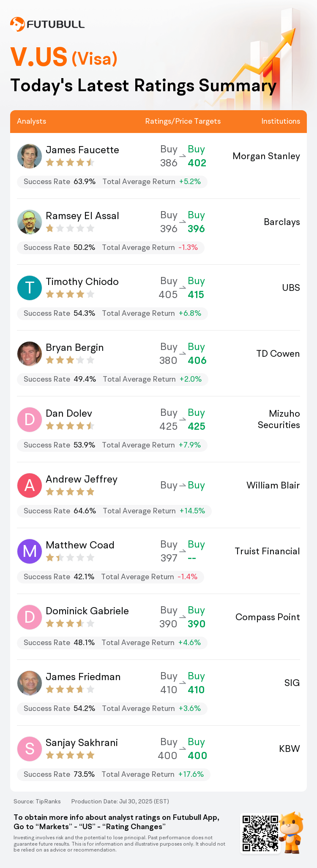The width and height of the screenshot is (317, 868).
Task: Select Ramsey El Assal's avatar photo
Action: tap(30, 222)
